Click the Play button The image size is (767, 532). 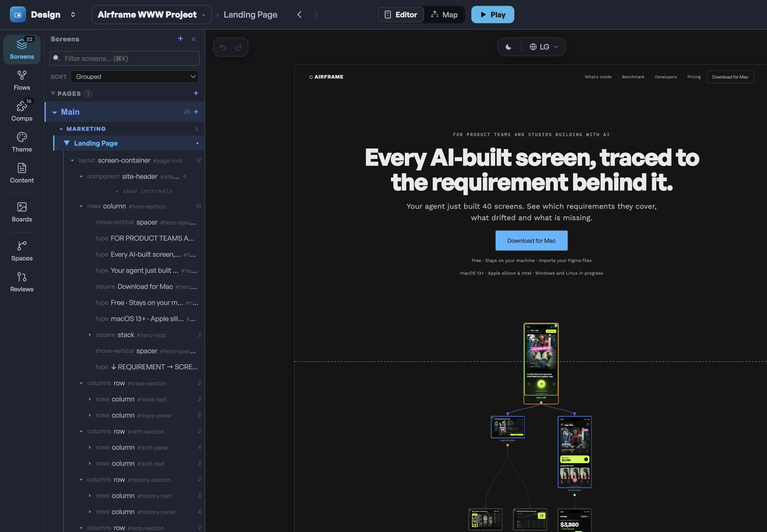tap(493, 15)
